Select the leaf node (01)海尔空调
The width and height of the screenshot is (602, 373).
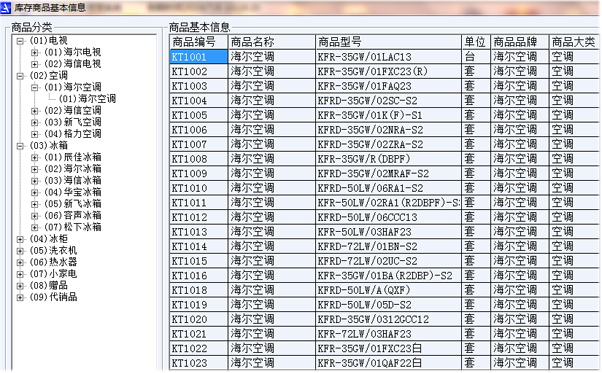[87, 99]
